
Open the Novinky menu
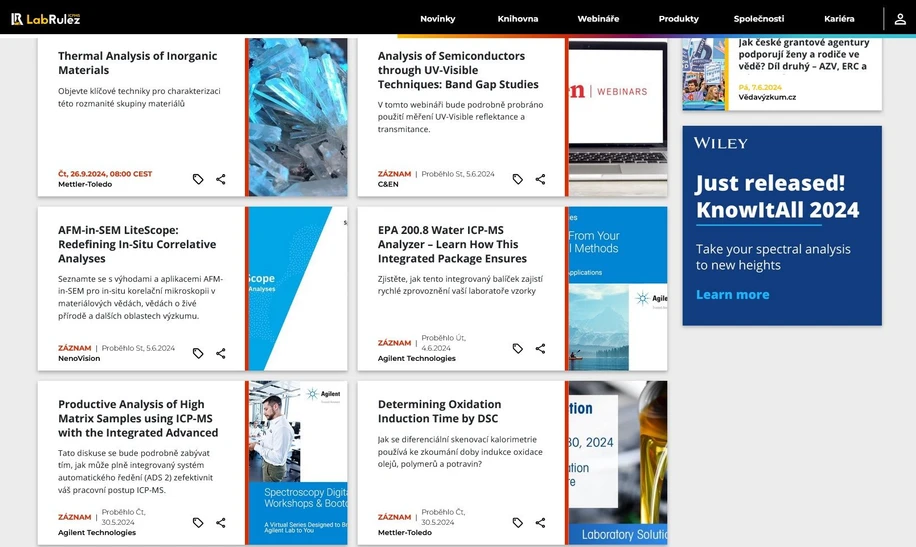pos(438,19)
